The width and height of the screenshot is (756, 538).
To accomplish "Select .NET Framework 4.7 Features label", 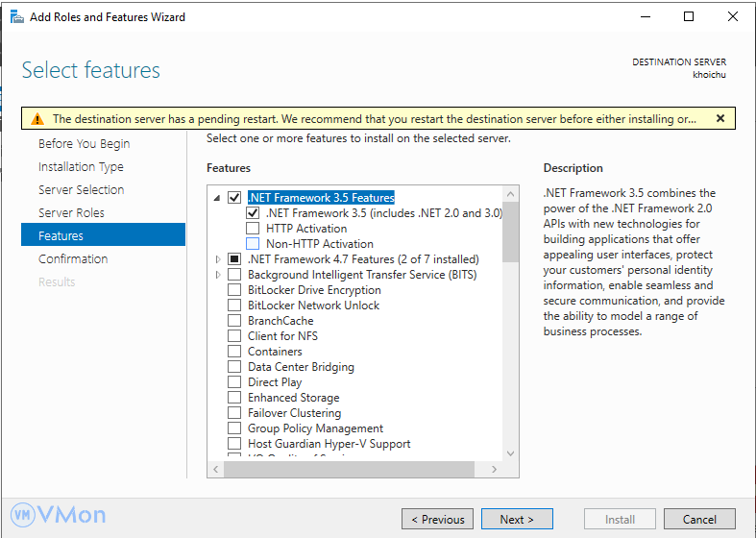I will [x=363, y=258].
